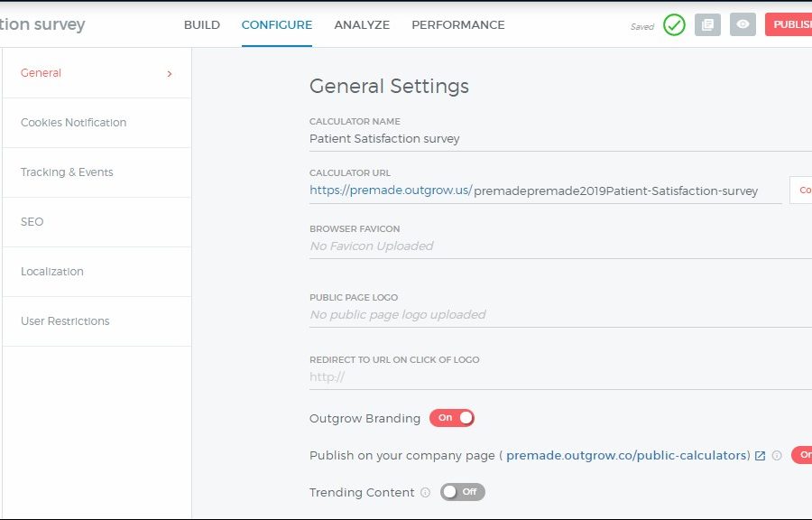The image size is (812, 520).
Task: Open external link icon beside public-calculators
Action: tap(760, 456)
